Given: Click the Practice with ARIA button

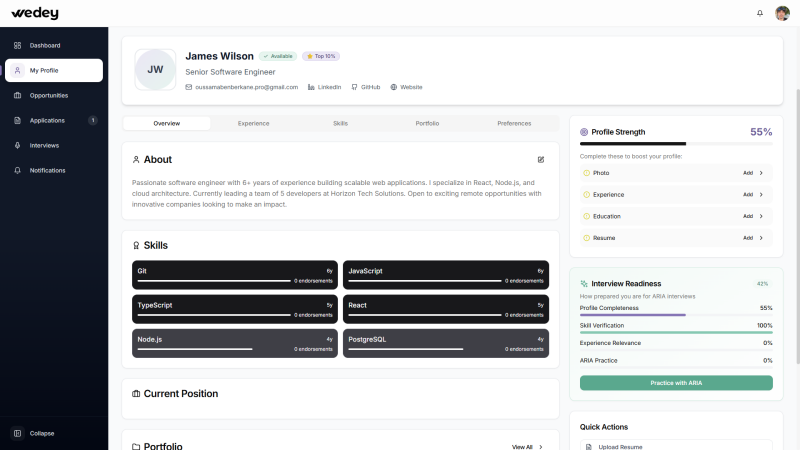Looking at the screenshot, I should coord(676,383).
